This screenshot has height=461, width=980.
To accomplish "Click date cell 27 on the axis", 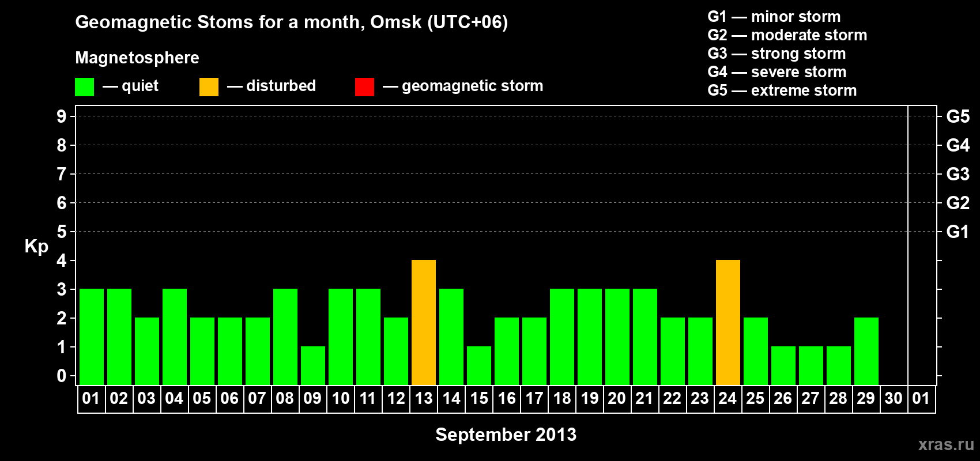I will (811, 399).
